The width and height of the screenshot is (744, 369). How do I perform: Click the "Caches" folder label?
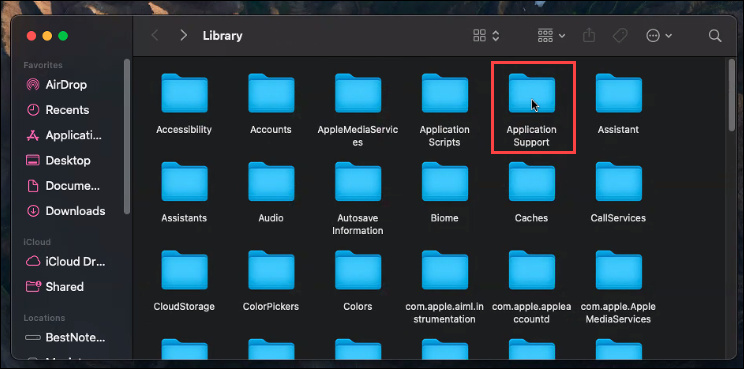531,218
